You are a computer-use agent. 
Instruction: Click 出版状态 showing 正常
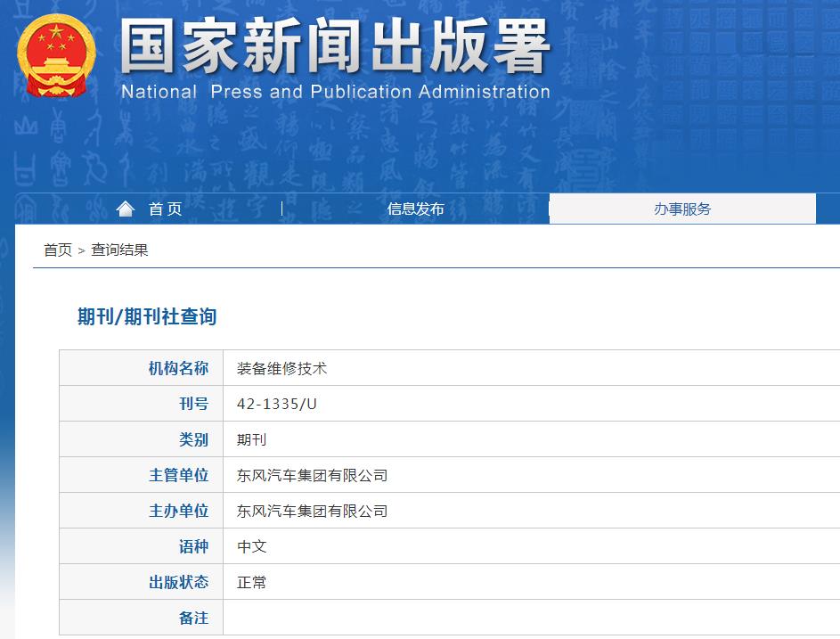coord(249,581)
